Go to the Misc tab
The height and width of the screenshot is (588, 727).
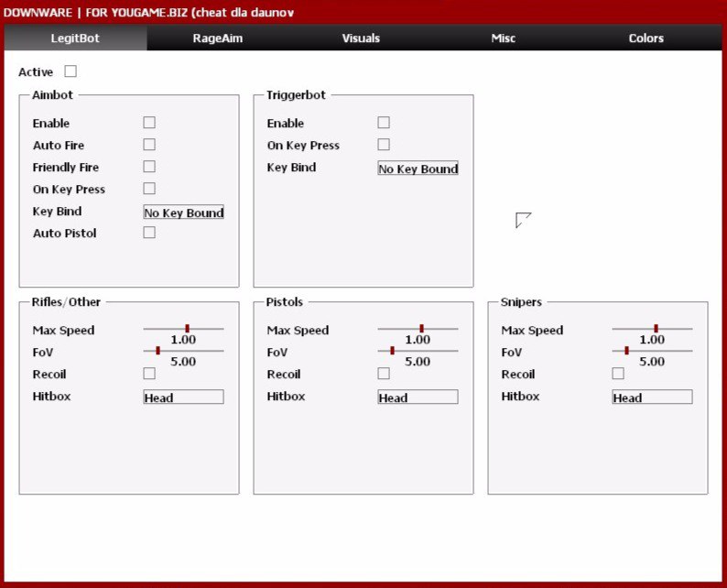(x=503, y=38)
